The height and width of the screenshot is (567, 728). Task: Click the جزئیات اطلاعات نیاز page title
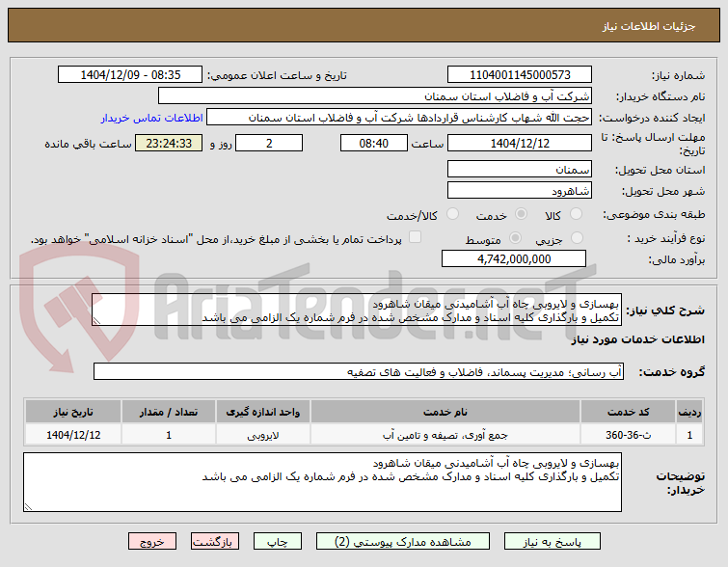[x=649, y=26]
